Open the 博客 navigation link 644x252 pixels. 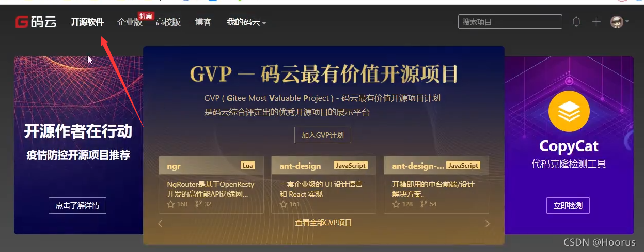203,22
